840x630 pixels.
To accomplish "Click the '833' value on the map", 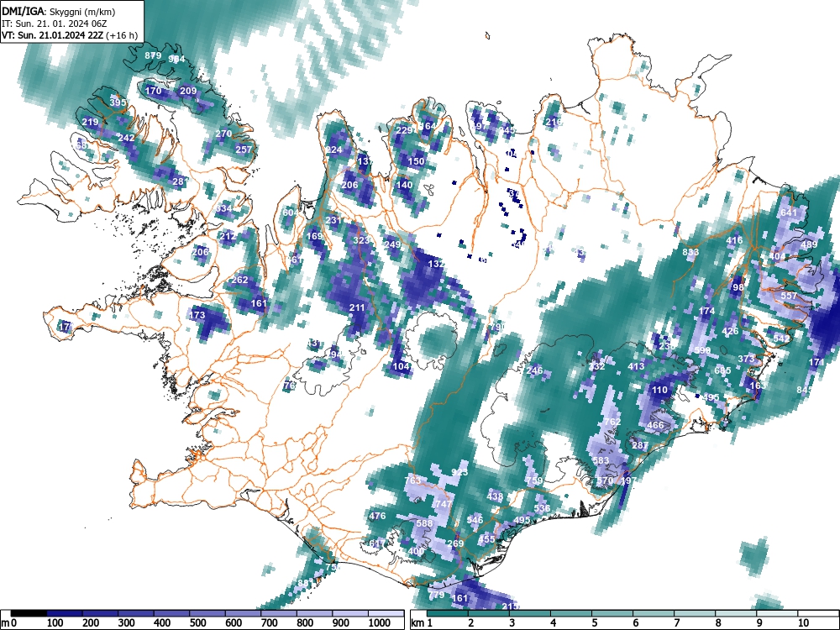I will tap(690, 252).
